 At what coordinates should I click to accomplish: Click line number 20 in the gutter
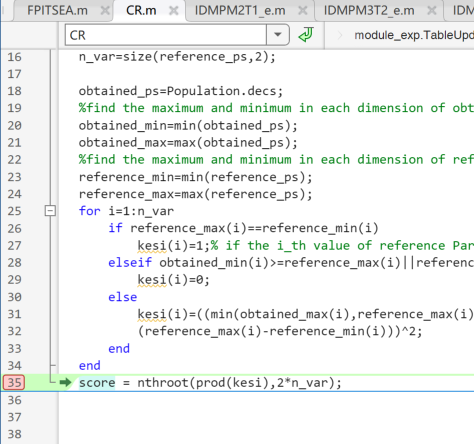tap(14, 126)
